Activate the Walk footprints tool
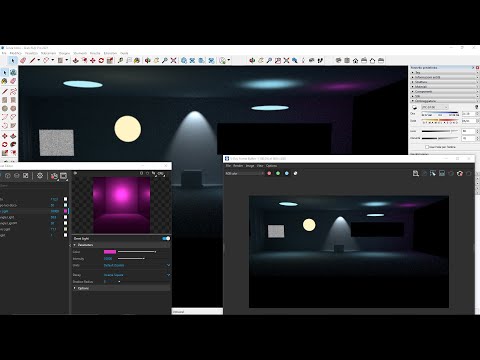The height and width of the screenshot is (360, 480). click(x=320, y=60)
